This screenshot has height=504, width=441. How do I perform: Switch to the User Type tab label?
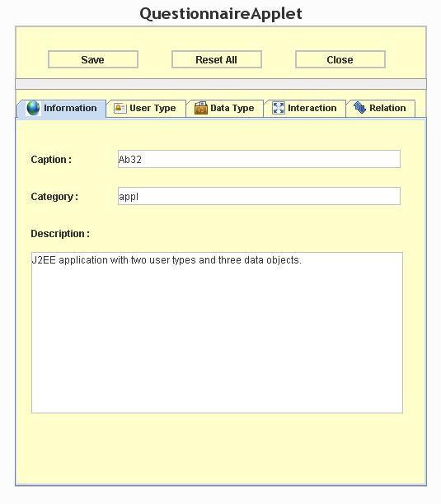pos(152,109)
